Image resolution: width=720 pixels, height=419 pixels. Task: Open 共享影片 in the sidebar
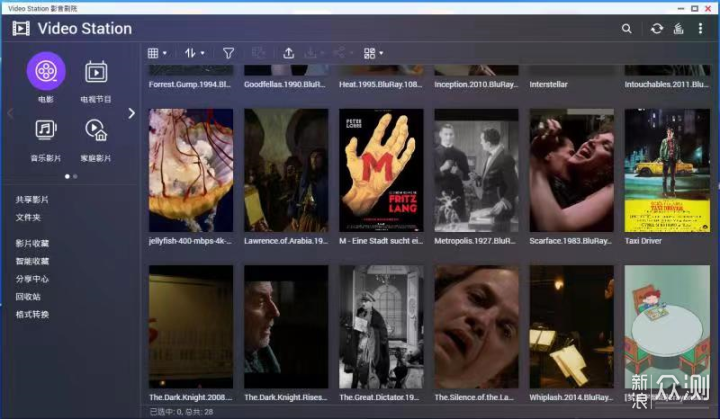pyautogui.click(x=32, y=199)
